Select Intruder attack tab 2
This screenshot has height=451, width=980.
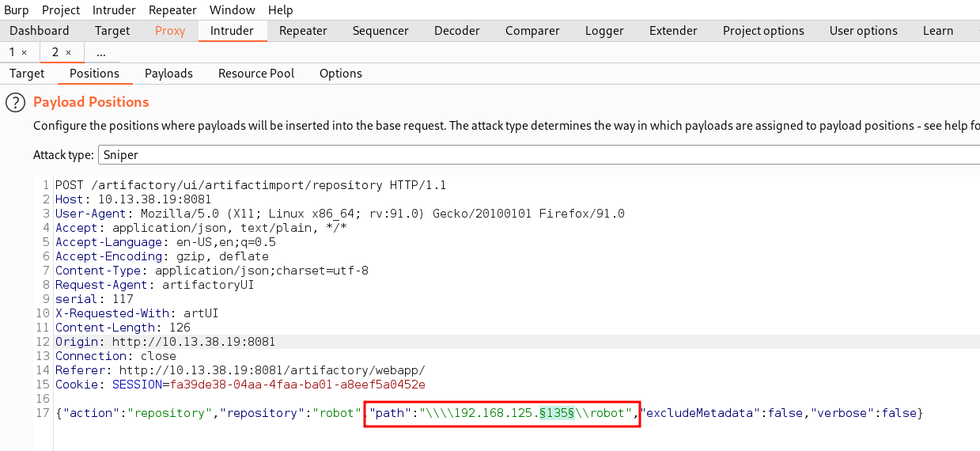tap(56, 52)
